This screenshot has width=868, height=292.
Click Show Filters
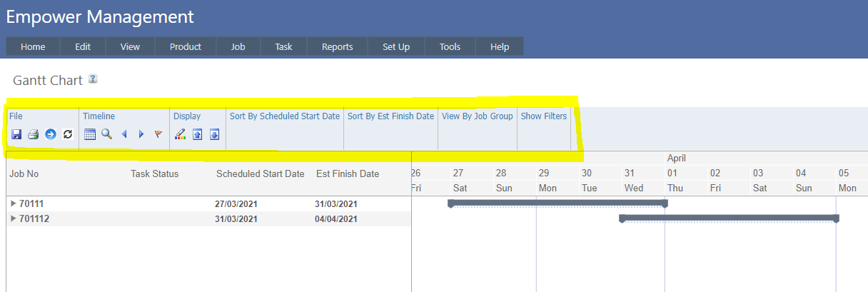point(543,116)
